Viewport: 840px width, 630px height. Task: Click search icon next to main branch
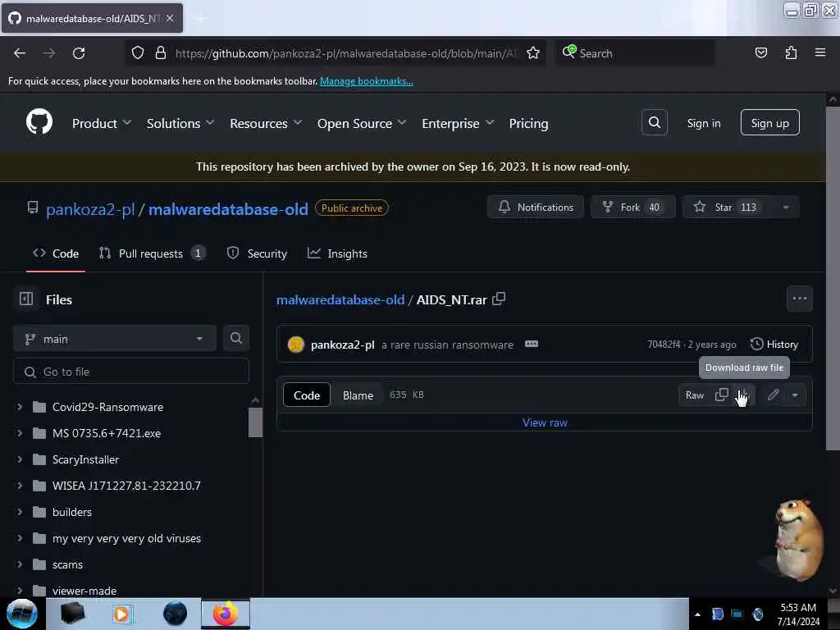[235, 339]
